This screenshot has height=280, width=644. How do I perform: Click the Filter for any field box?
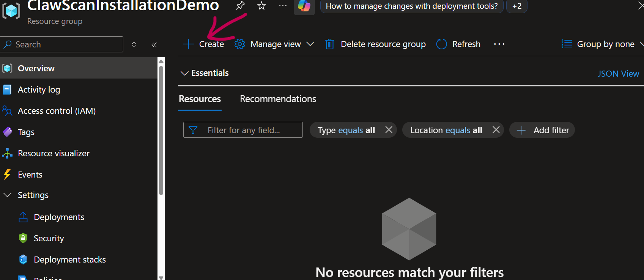coord(243,130)
